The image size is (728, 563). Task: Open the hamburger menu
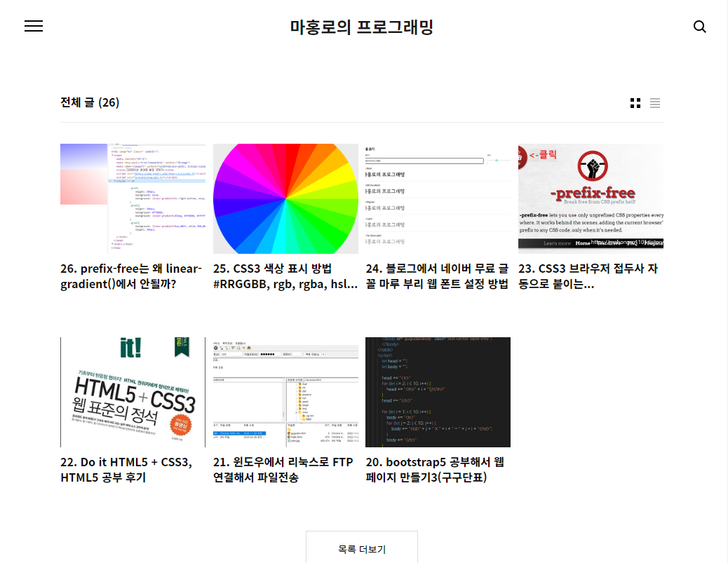[x=34, y=26]
